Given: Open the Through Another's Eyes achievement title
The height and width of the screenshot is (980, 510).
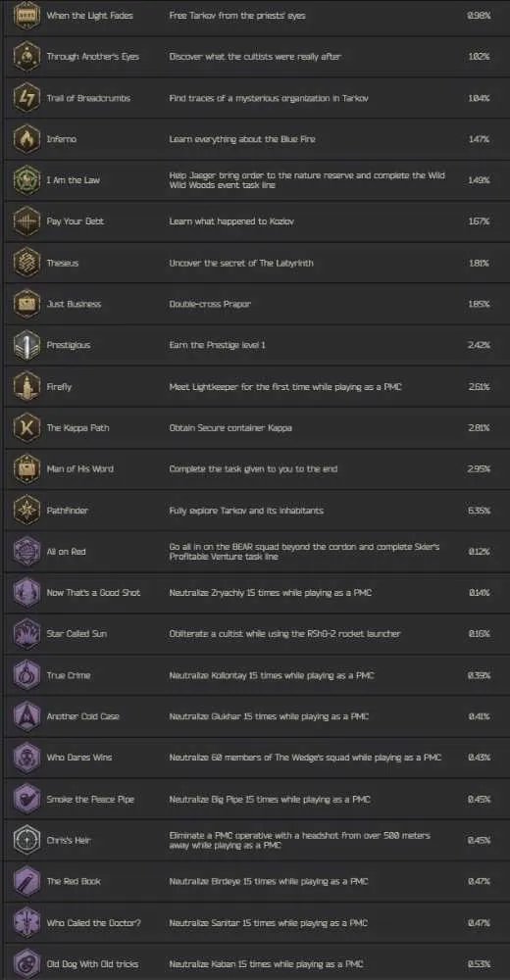Looking at the screenshot, I should pyautogui.click(x=92, y=56).
